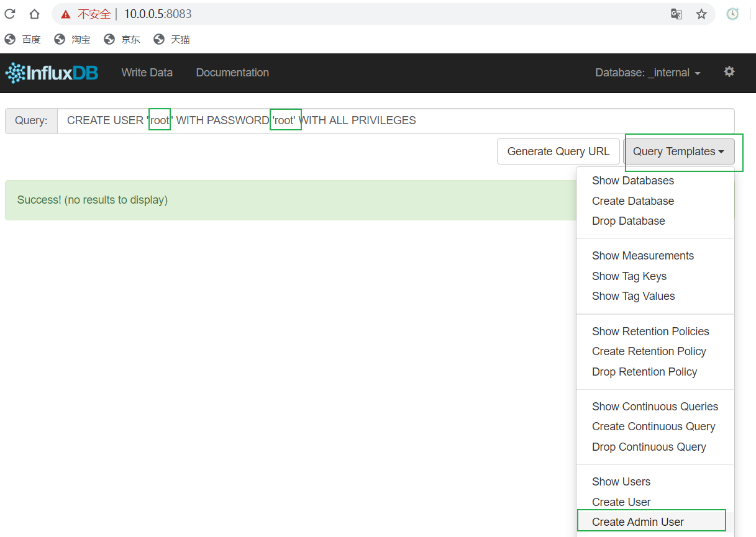Image resolution: width=756 pixels, height=537 pixels.
Task: Click the InfluxDB logo
Action: 52,73
